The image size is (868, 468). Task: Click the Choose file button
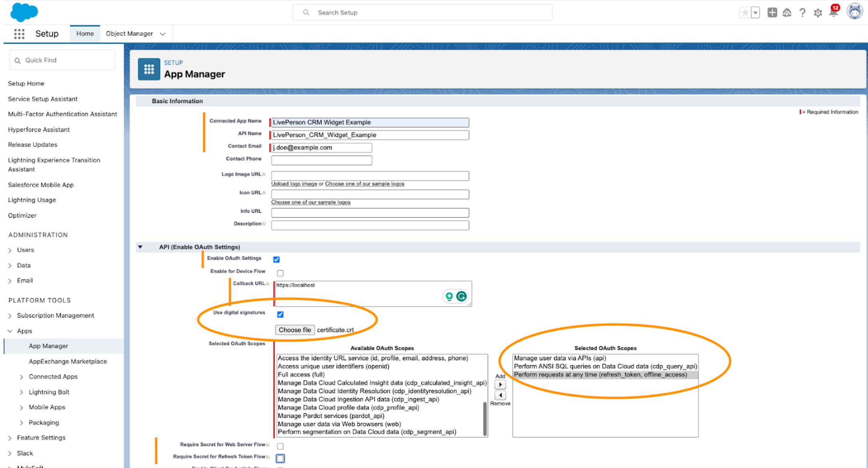(x=295, y=330)
